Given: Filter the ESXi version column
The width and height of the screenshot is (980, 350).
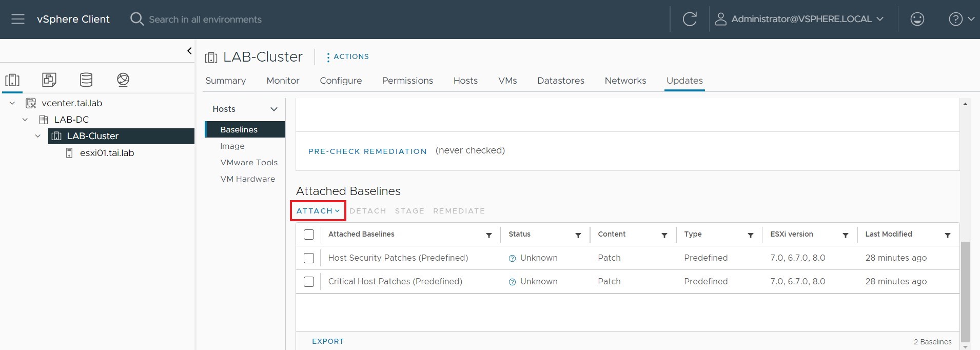Looking at the screenshot, I should (x=846, y=235).
